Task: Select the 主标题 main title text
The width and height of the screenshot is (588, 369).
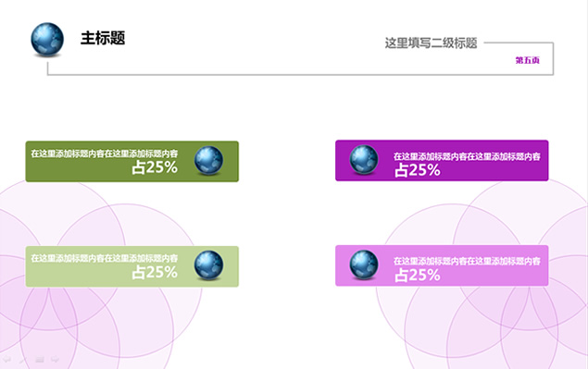Action: point(103,38)
